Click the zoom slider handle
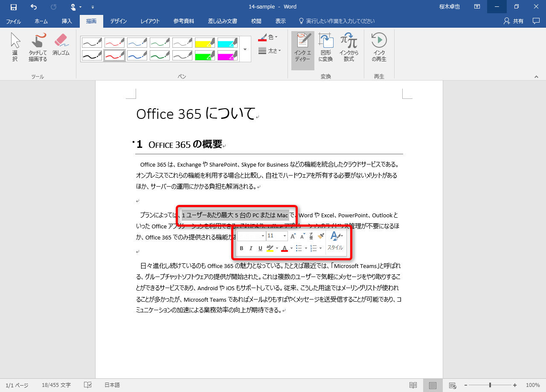Image resolution: width=546 pixels, height=392 pixels. pos(490,385)
